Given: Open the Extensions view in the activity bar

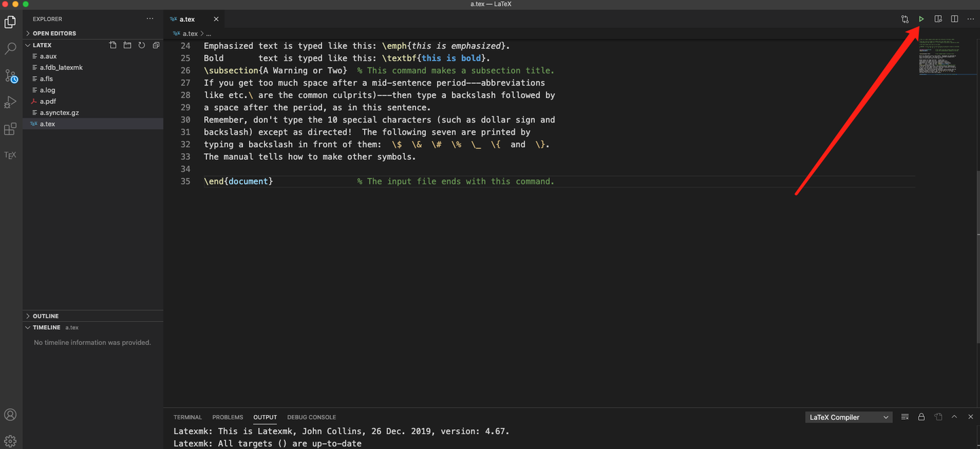Looking at the screenshot, I should pyautogui.click(x=10, y=129).
